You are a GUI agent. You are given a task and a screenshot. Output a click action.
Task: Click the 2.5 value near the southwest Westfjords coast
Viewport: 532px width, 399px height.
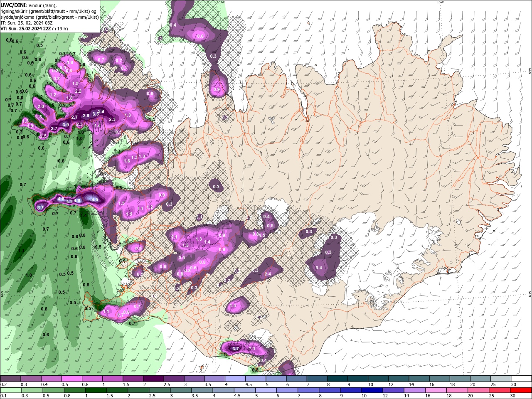coord(43,136)
